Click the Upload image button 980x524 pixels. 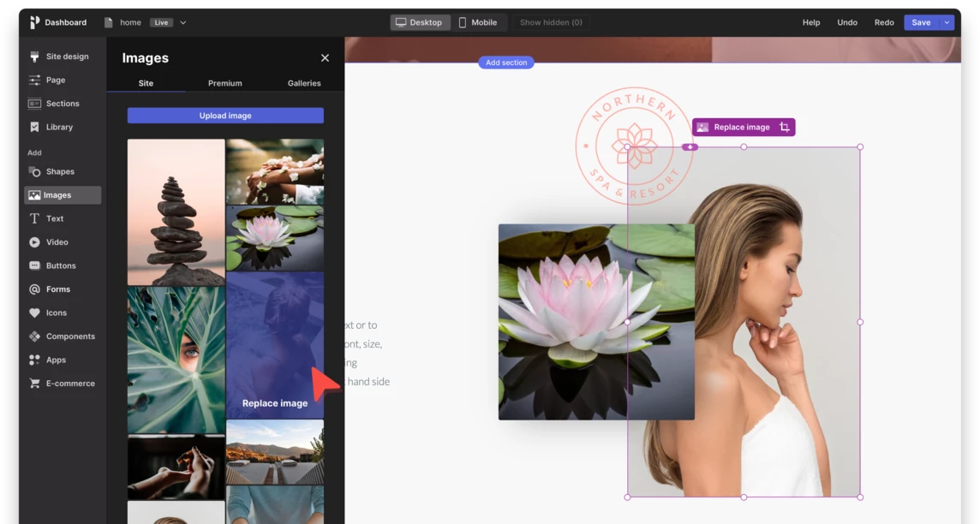point(225,116)
